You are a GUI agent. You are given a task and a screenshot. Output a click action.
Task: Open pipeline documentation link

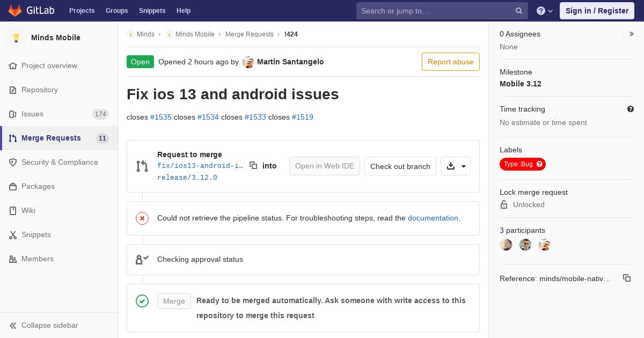click(434, 218)
